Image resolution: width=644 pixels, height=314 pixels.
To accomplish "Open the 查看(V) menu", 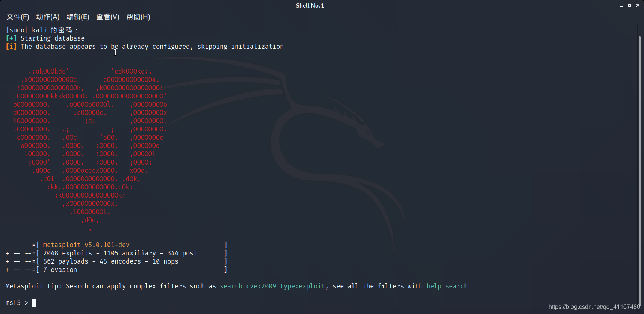I will click(108, 17).
